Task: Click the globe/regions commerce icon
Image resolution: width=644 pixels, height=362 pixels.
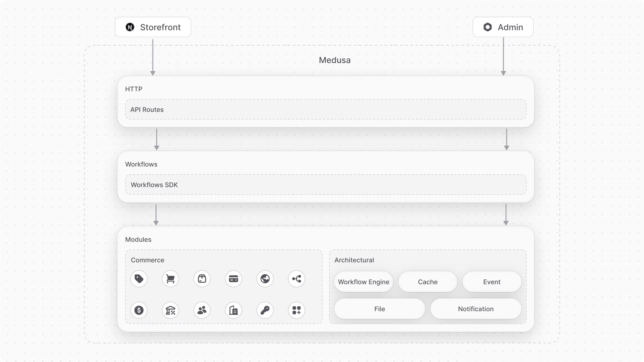Action: [265, 278]
